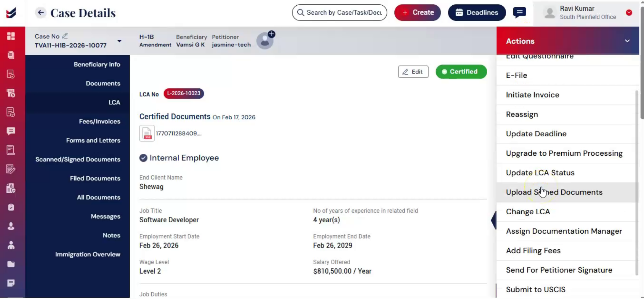The width and height of the screenshot is (644, 299).
Task: Click Ravi Kumar's profile avatar
Action: 550,13
